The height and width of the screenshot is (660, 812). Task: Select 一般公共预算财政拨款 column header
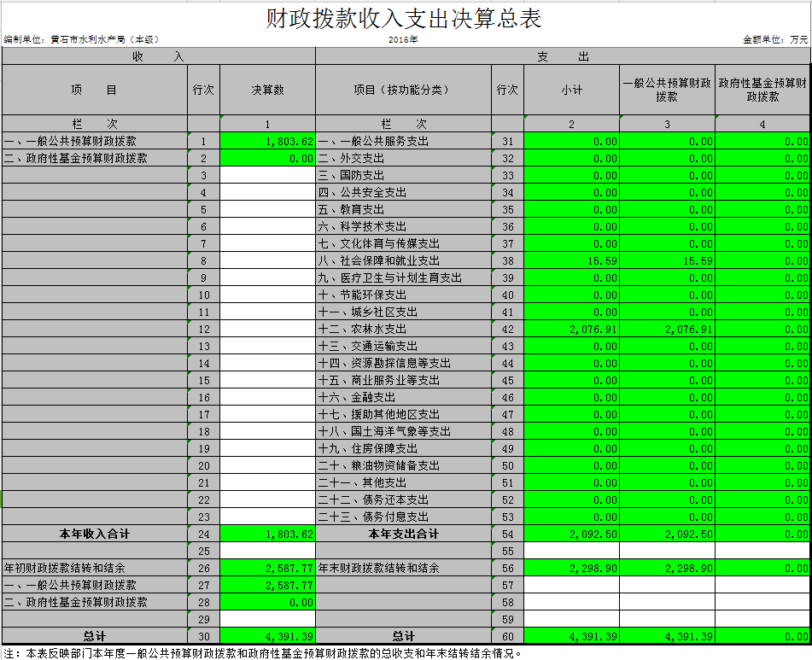667,90
